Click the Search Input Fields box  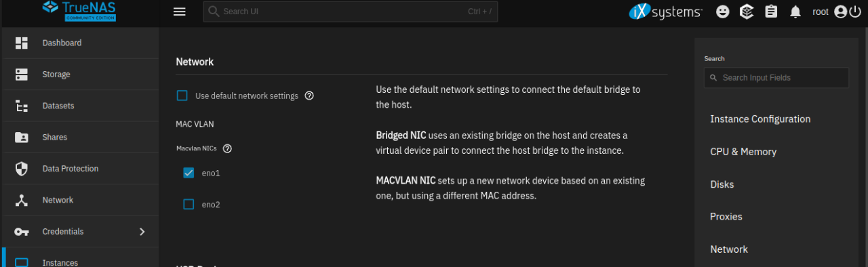[x=776, y=78]
